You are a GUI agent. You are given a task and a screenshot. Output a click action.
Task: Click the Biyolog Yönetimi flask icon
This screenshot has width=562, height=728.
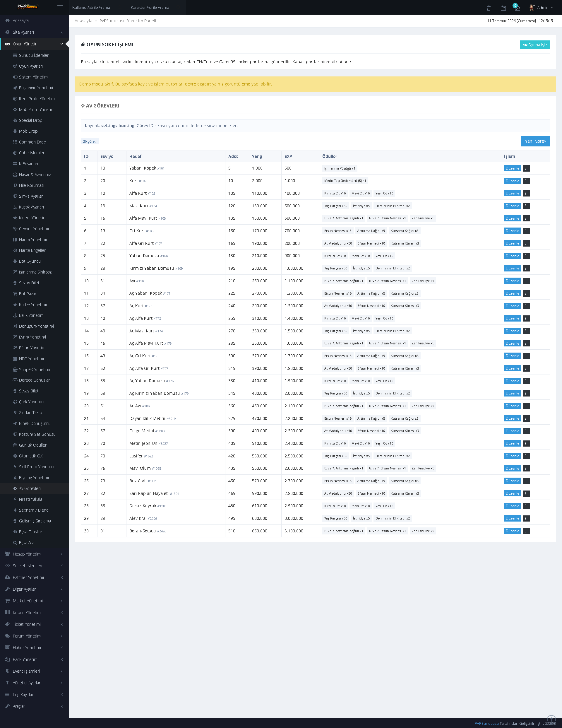point(15,478)
